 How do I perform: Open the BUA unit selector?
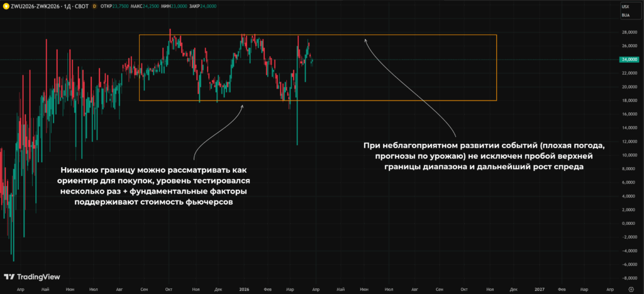click(625, 15)
